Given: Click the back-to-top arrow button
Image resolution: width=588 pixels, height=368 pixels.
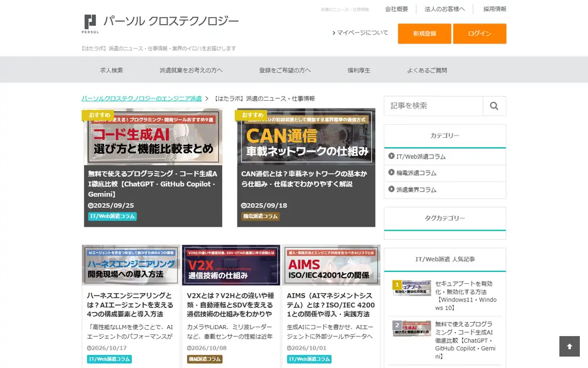Looking at the screenshot, I should [x=569, y=346].
